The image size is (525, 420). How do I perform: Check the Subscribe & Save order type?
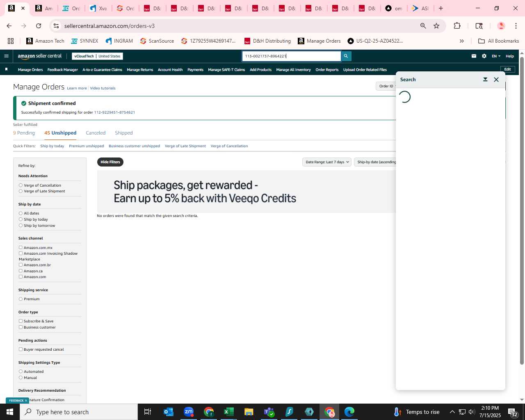pyautogui.click(x=21, y=321)
